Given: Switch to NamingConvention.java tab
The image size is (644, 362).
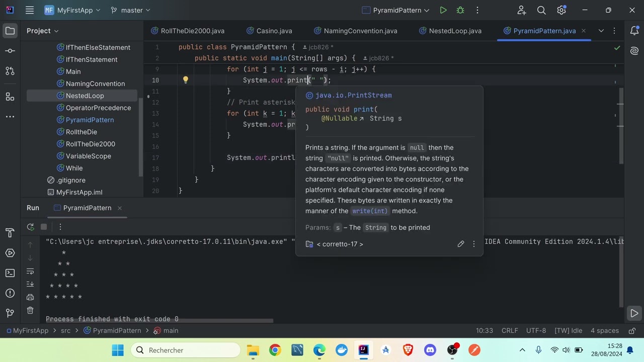Looking at the screenshot, I should point(355,31).
